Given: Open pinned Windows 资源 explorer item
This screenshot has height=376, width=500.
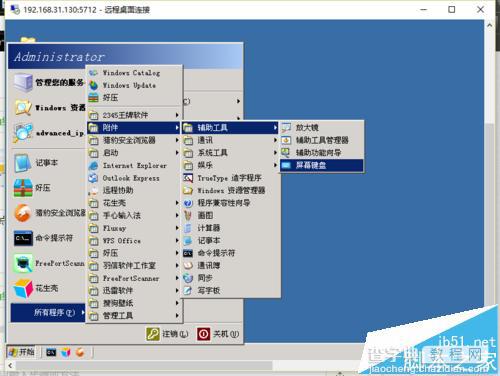Looking at the screenshot, I should [x=49, y=108].
